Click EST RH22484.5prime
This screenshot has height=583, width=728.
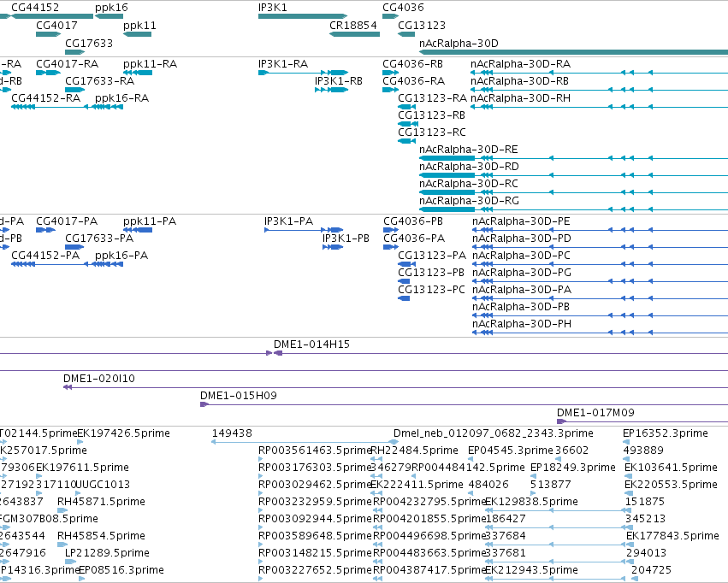[x=414, y=450]
